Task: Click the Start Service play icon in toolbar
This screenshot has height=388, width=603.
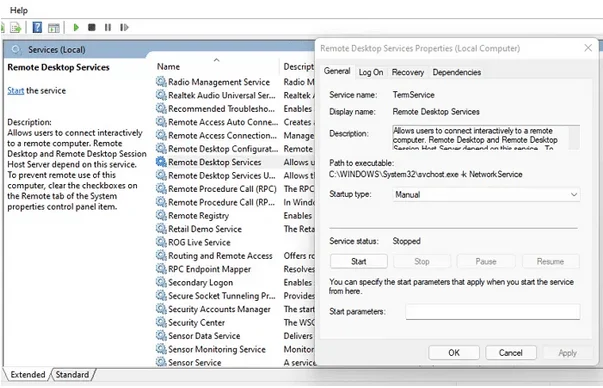Action: (x=76, y=27)
